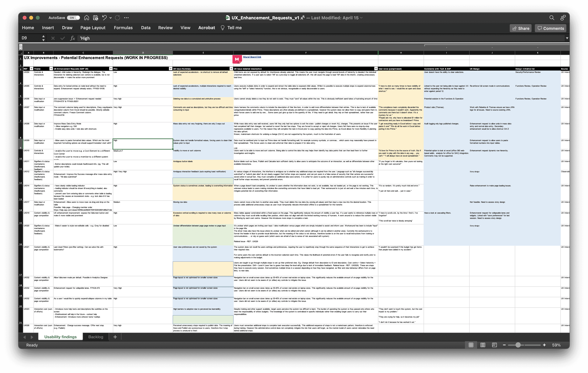Viewport: 588px width, 373px height.
Task: Click the Save icon next to AutoSave
Action: coord(95,18)
